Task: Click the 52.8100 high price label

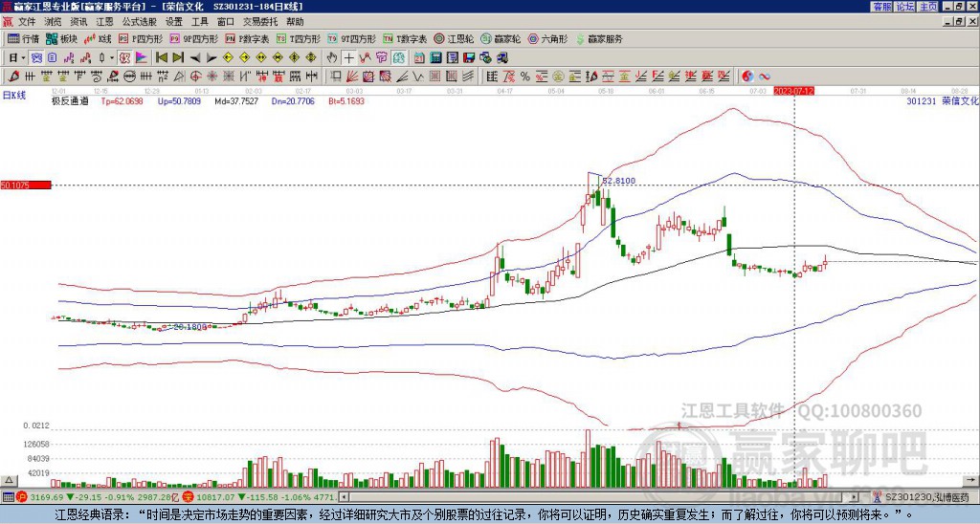Action: (619, 181)
